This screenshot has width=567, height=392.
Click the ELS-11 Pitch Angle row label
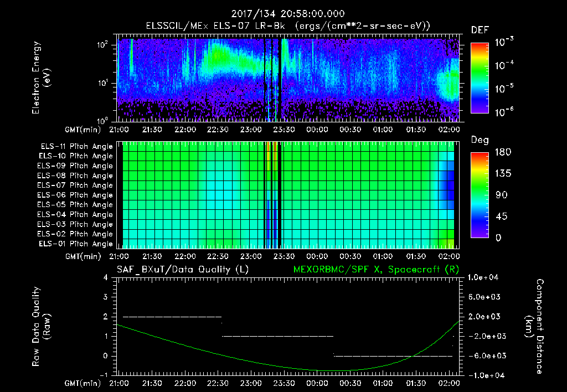[x=76, y=147]
